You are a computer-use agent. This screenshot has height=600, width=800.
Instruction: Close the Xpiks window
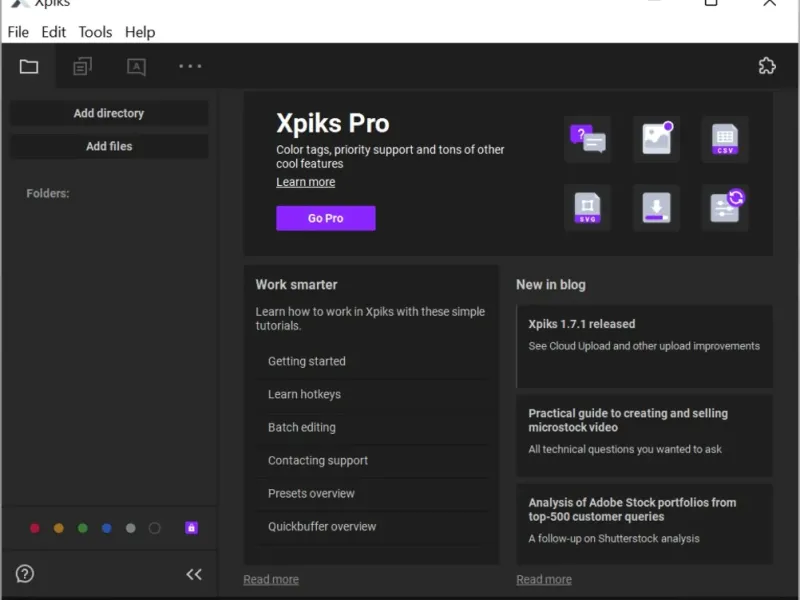pos(769,3)
